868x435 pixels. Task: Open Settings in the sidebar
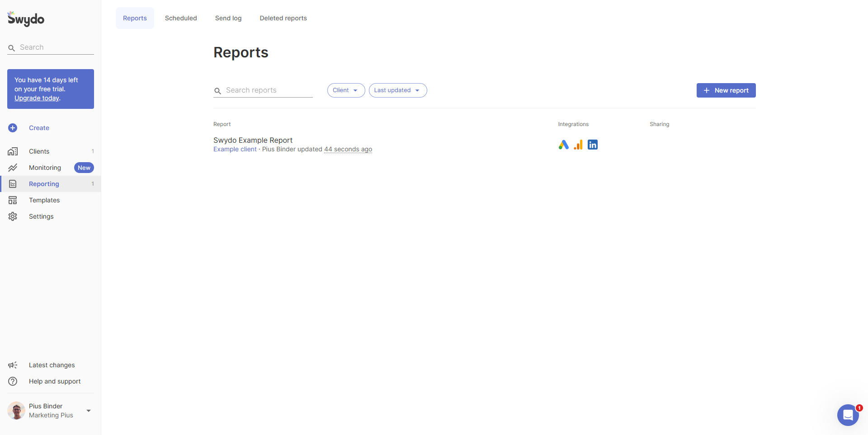coord(51,216)
